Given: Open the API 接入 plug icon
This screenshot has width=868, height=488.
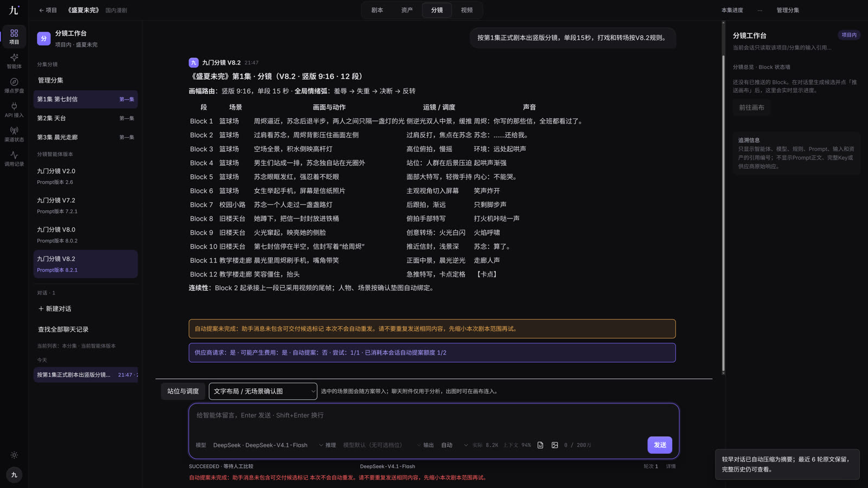Looking at the screenshot, I should (14, 110).
